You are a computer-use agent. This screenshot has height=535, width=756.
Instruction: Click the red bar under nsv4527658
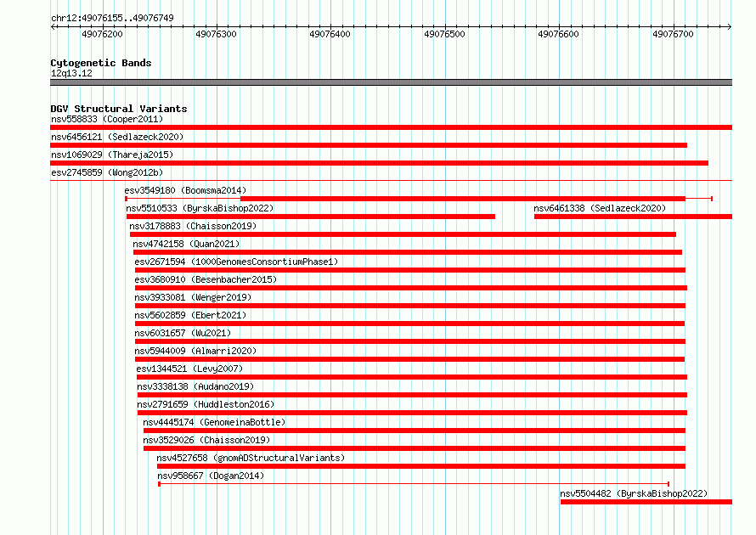pos(421,466)
